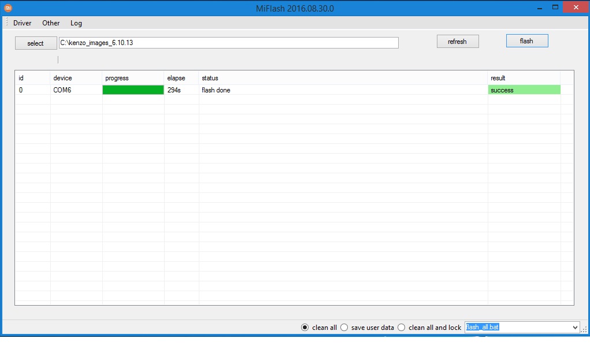Open the Log menu
Image resolution: width=590 pixels, height=364 pixels.
[76, 23]
